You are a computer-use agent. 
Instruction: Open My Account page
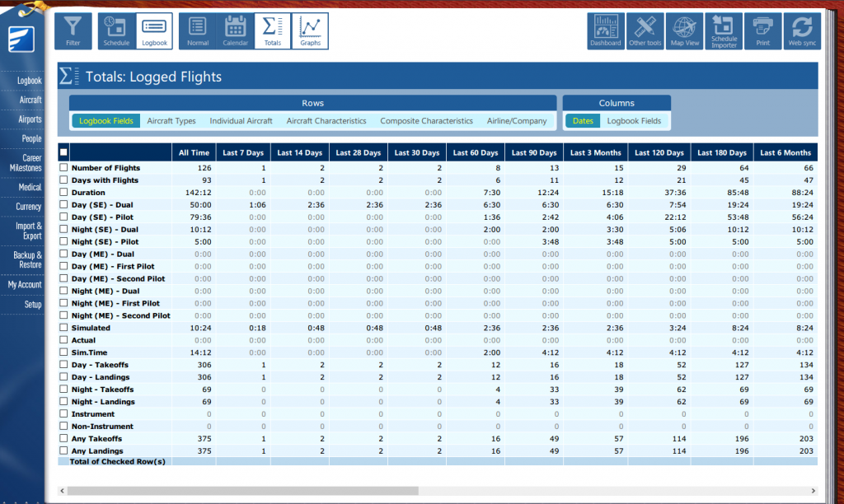25,284
